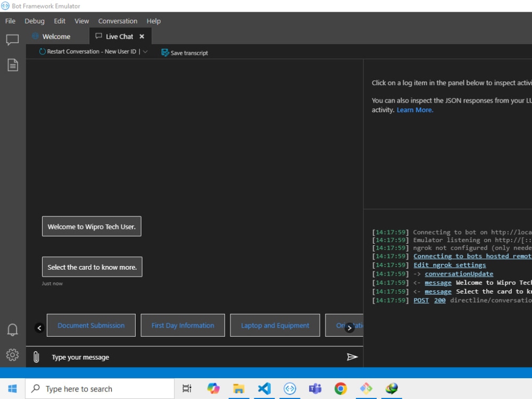Screen dimensions: 532x399
Task: Open emulator settings via the gear icon
Action: coord(12,355)
